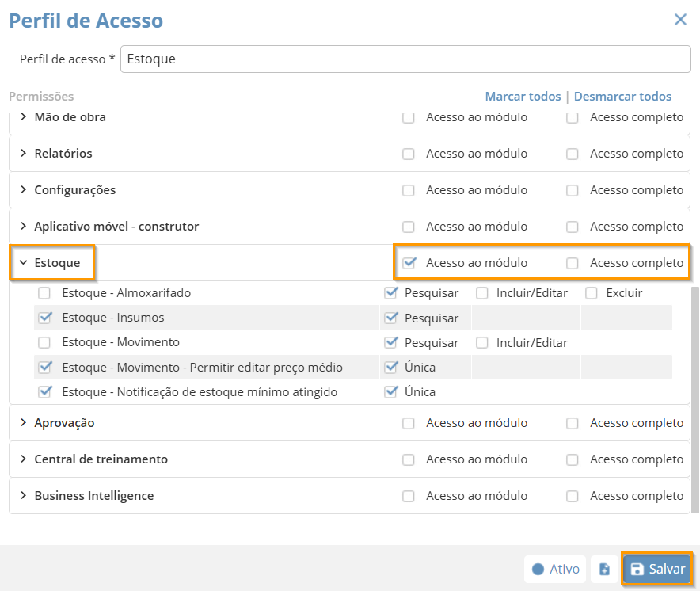Check the Estoque - Almoxarifado checkbox
The image size is (700, 591).
click(x=44, y=293)
